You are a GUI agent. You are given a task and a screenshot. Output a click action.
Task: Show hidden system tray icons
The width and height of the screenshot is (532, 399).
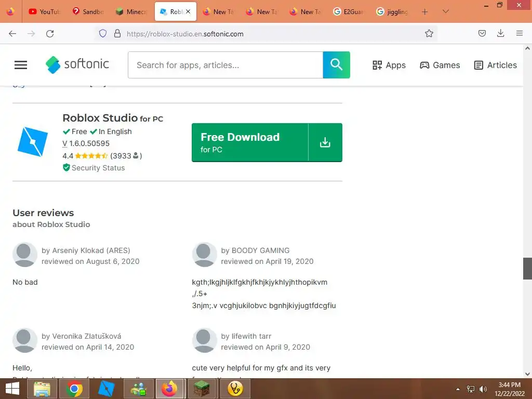tap(458, 389)
